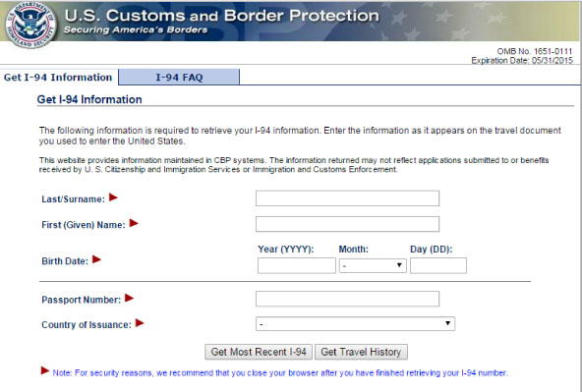Viewport: 582px width, 392px height.
Task: Focus the Last/Surname text field
Action: pyautogui.click(x=347, y=198)
